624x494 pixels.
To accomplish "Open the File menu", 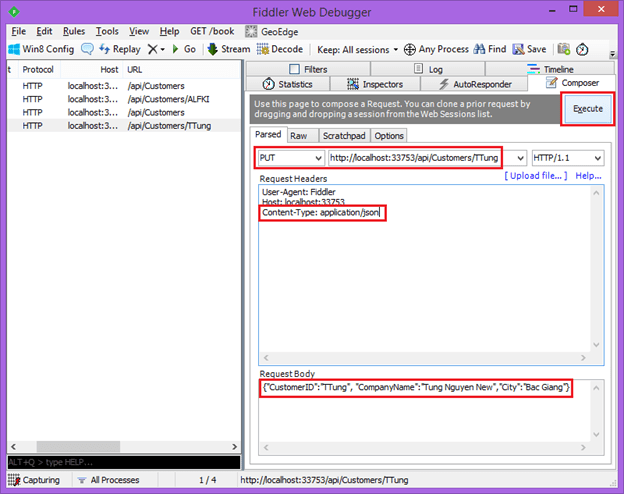I will pyautogui.click(x=18, y=31).
